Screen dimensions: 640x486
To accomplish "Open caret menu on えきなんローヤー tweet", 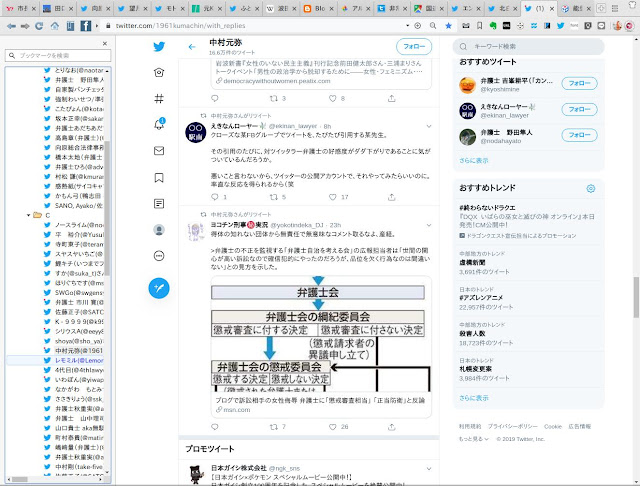I will 429,126.
